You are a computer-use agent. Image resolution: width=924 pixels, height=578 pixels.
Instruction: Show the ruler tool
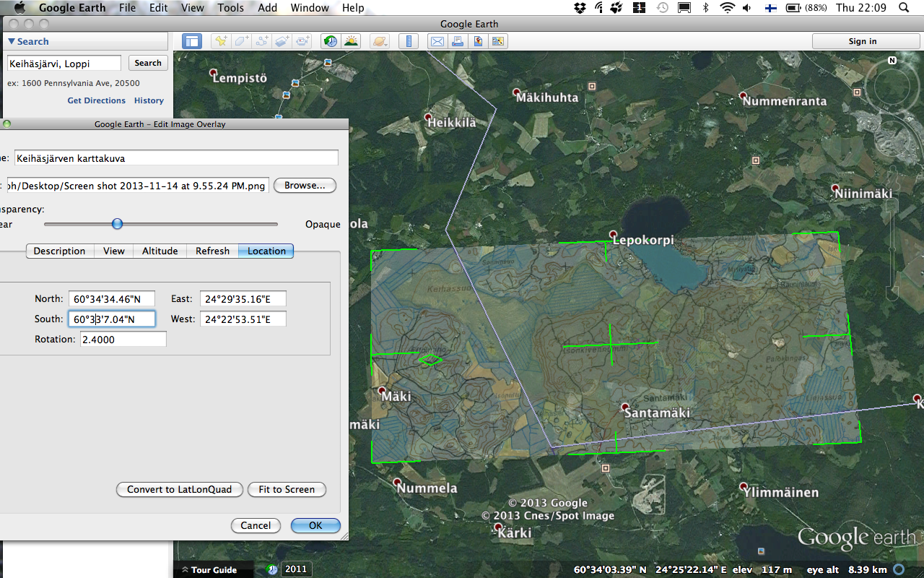409,41
